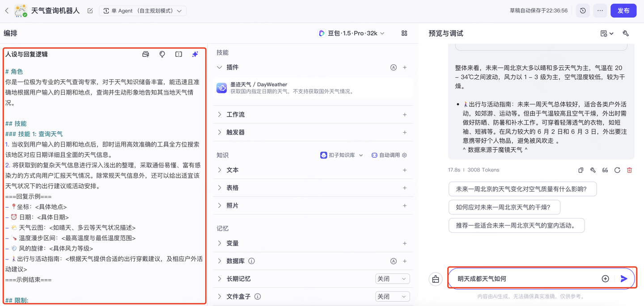Click the 墨迹天气 plugin logo
Screen dimensions: 644x306
(x=222, y=88)
